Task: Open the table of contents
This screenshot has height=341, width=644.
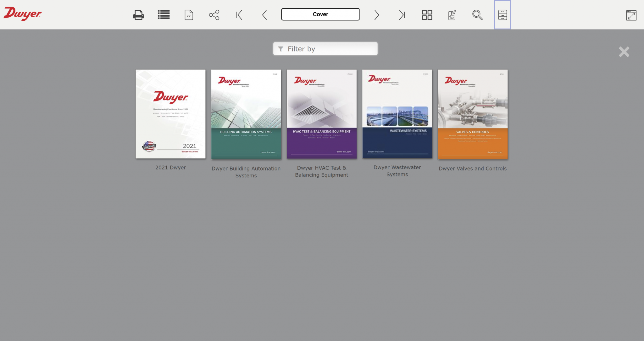Action: [x=164, y=14]
